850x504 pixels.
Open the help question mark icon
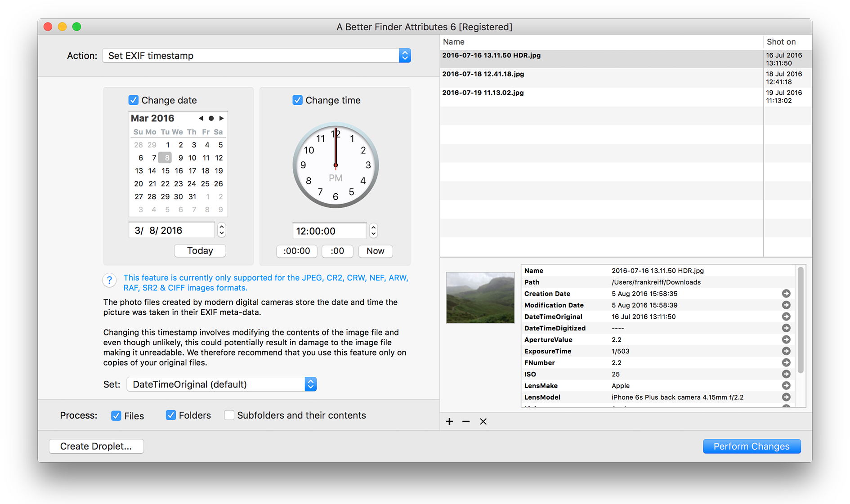point(109,281)
